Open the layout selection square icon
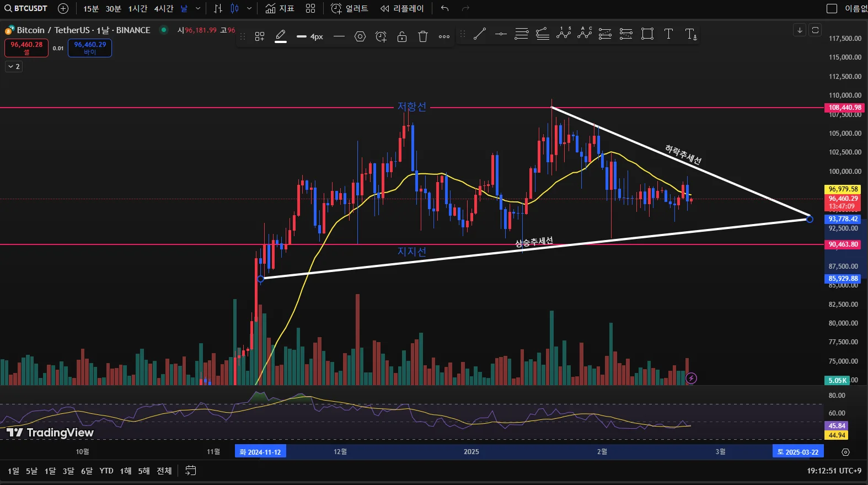This screenshot has width=868, height=485. 832,8
